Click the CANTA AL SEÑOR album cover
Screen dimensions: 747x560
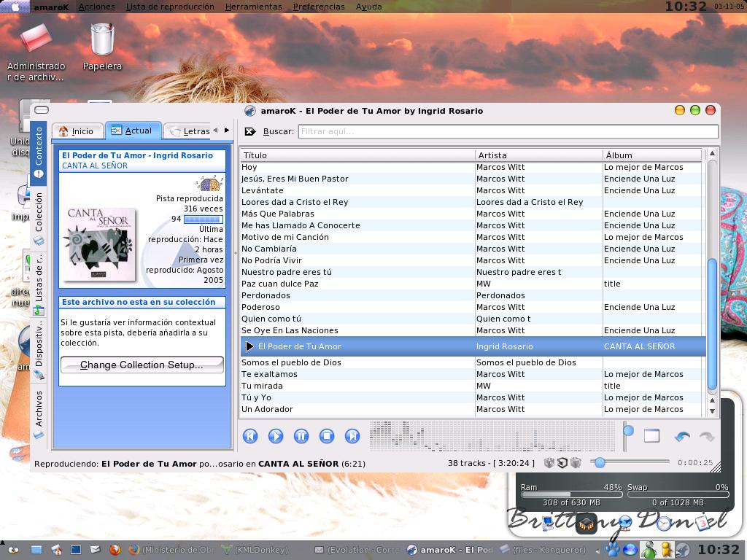[101, 244]
